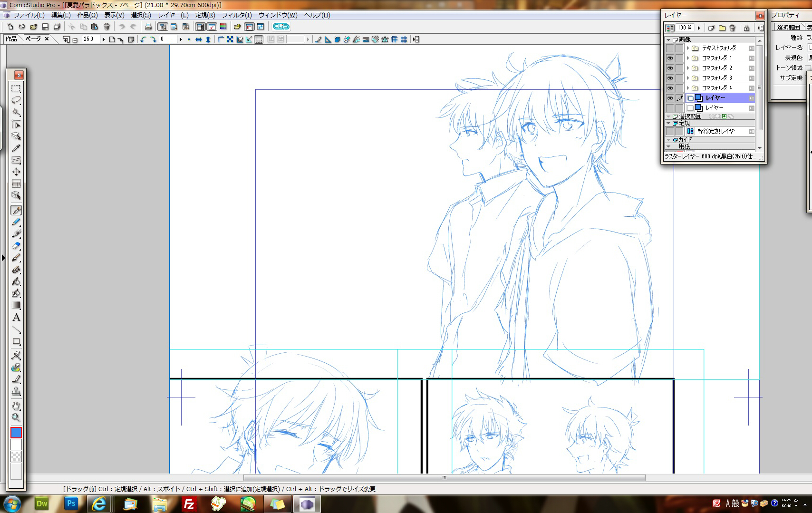The width and height of the screenshot is (812, 513).
Task: Expand コマフォルダ 1
Action: [x=688, y=58]
